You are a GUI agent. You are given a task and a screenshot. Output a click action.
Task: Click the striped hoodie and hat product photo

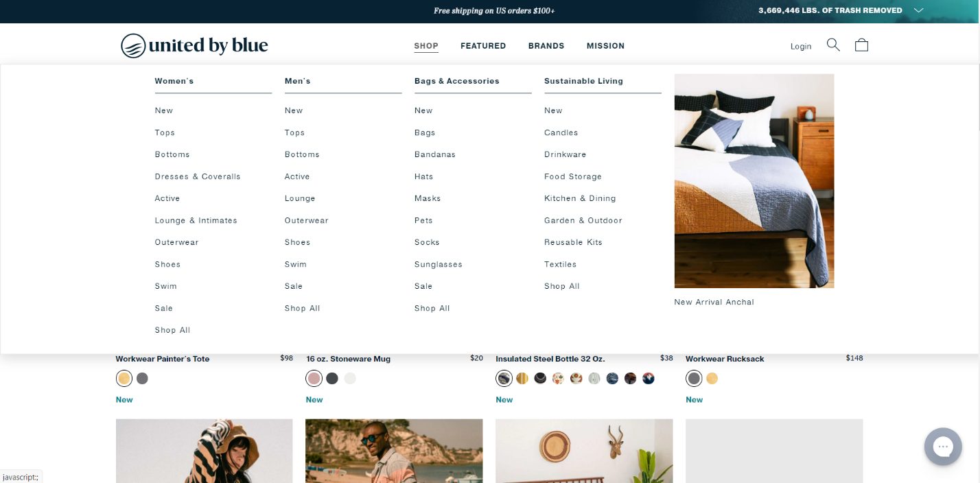[x=205, y=451]
